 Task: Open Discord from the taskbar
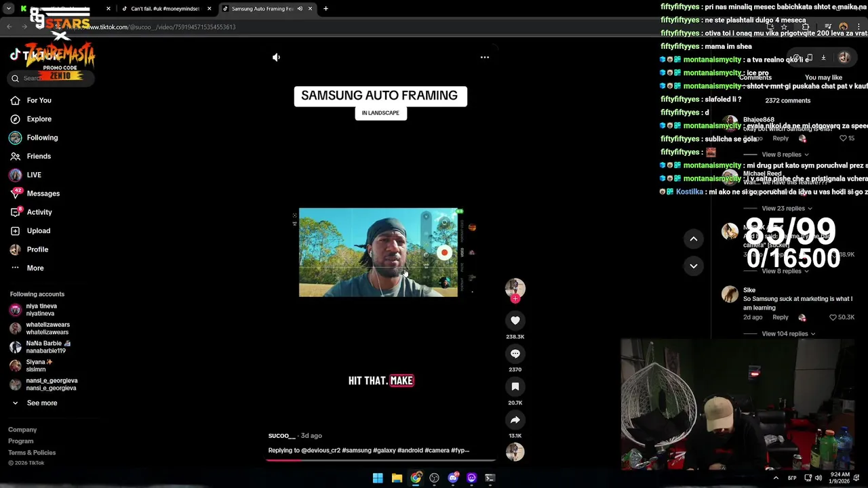point(453,478)
